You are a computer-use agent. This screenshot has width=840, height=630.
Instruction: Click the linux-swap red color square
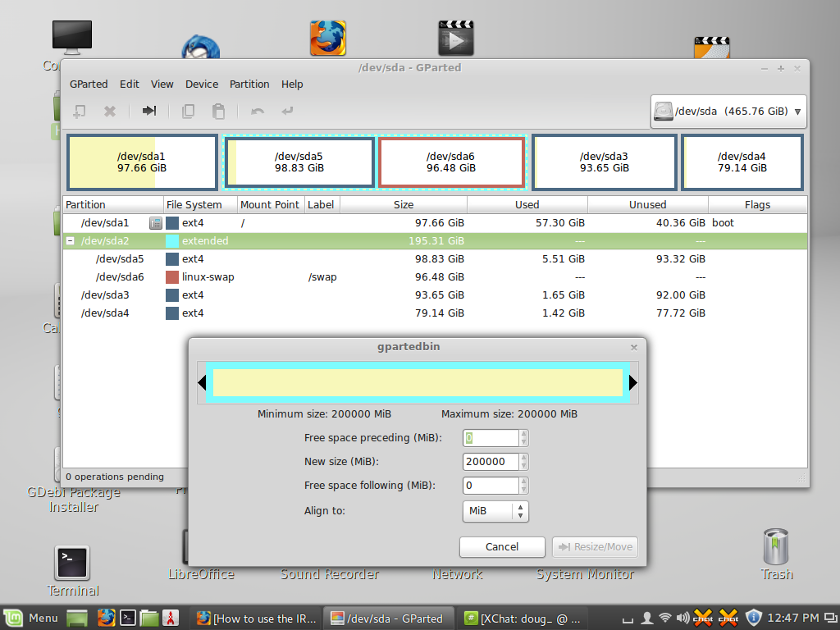[172, 277]
